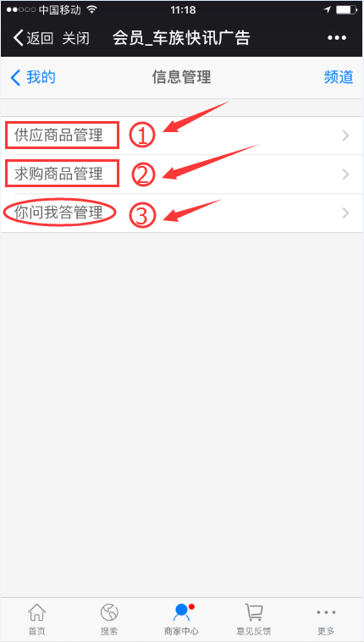The width and height of the screenshot is (364, 642).
Task: Open 求购商品管理 list item
Action: pyautogui.click(x=182, y=174)
